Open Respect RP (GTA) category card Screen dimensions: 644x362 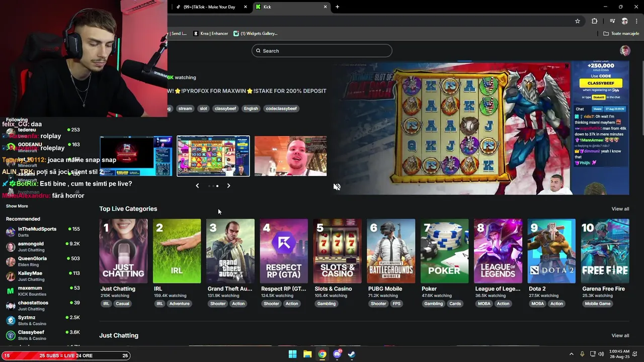(x=284, y=251)
